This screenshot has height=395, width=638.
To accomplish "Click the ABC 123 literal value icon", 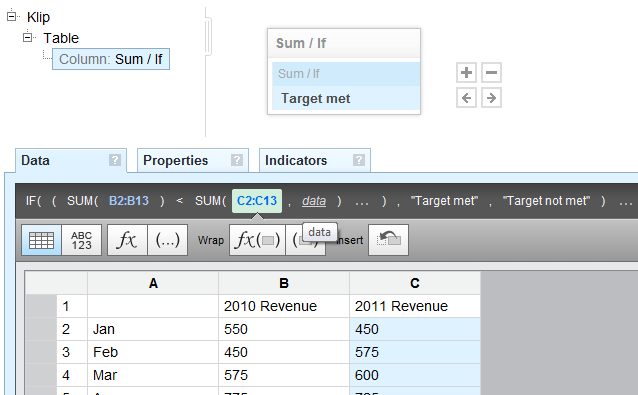I will [81, 240].
